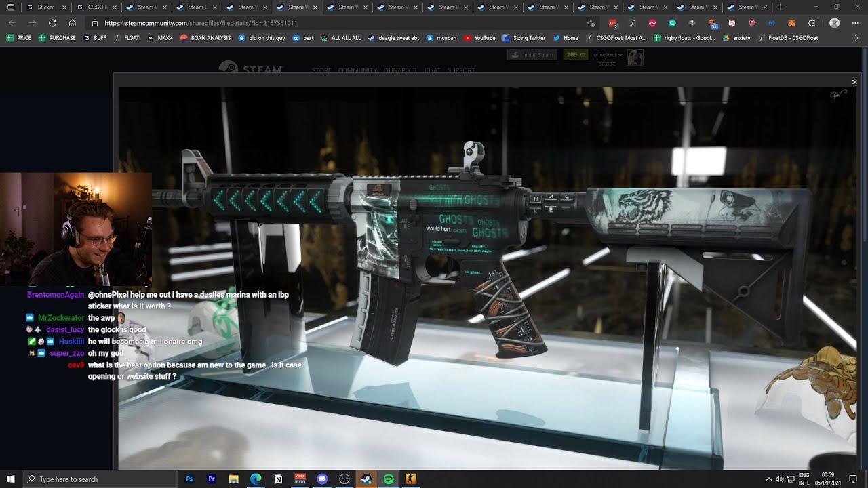Open Spotify from the taskbar
The image size is (868, 488).
click(389, 479)
